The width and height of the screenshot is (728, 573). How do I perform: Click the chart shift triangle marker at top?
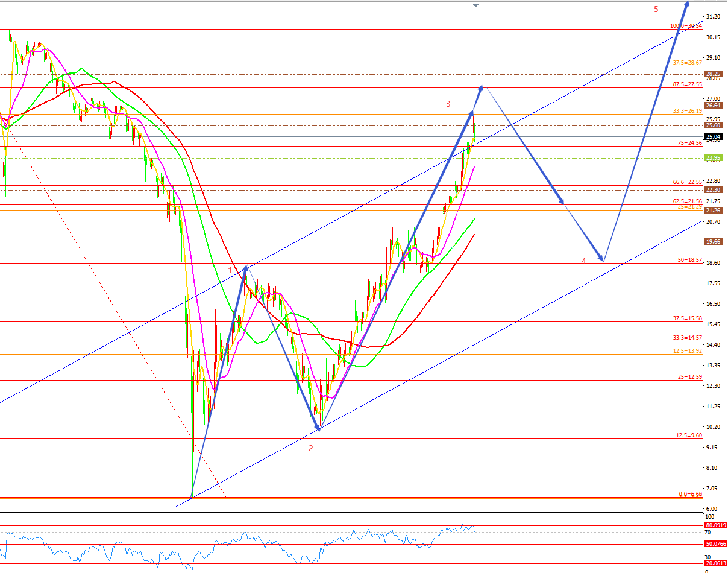(x=476, y=5)
